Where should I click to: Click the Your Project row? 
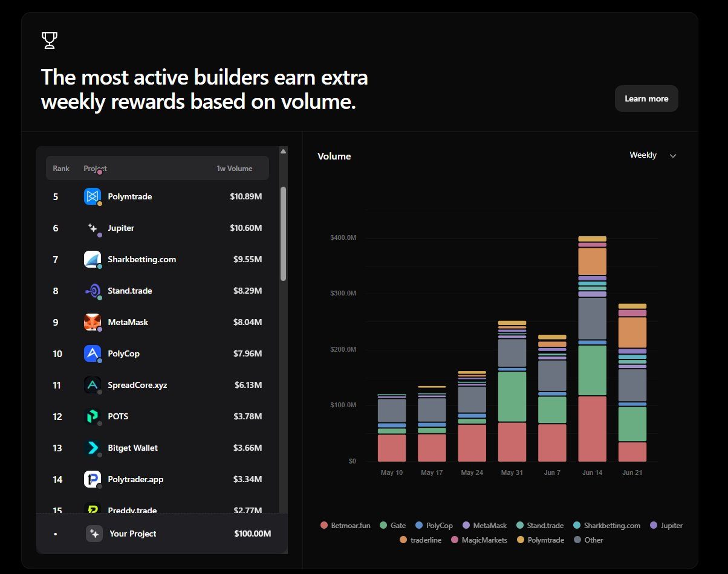point(161,534)
